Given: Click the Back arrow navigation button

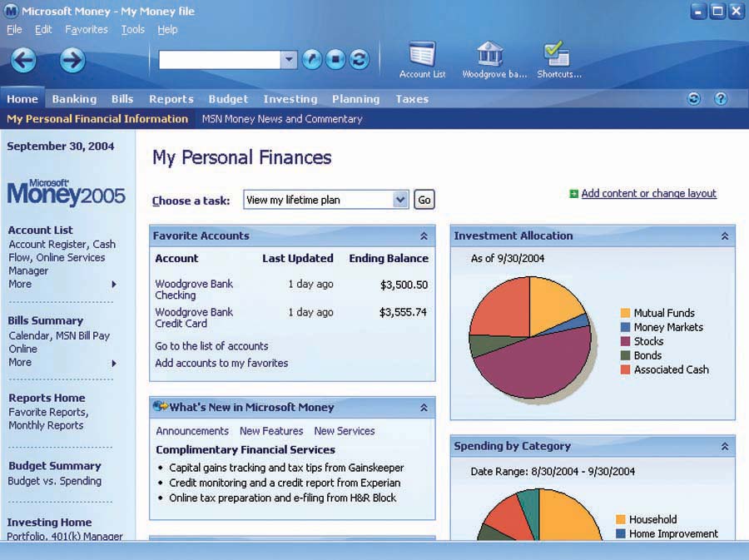Looking at the screenshot, I should [x=23, y=60].
